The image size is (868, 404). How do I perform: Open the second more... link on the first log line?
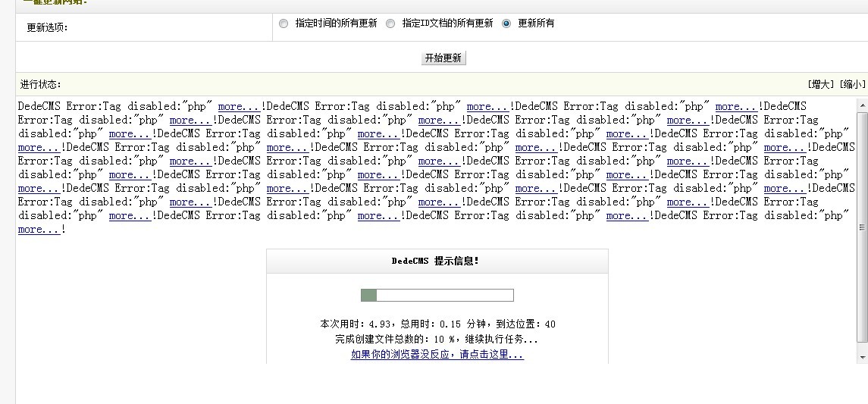(x=487, y=107)
